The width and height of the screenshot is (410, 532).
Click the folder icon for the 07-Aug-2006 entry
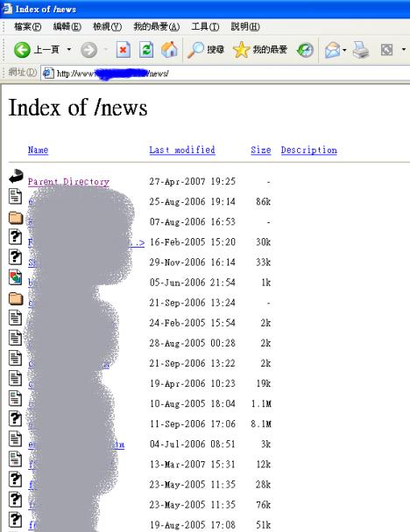coord(16,218)
